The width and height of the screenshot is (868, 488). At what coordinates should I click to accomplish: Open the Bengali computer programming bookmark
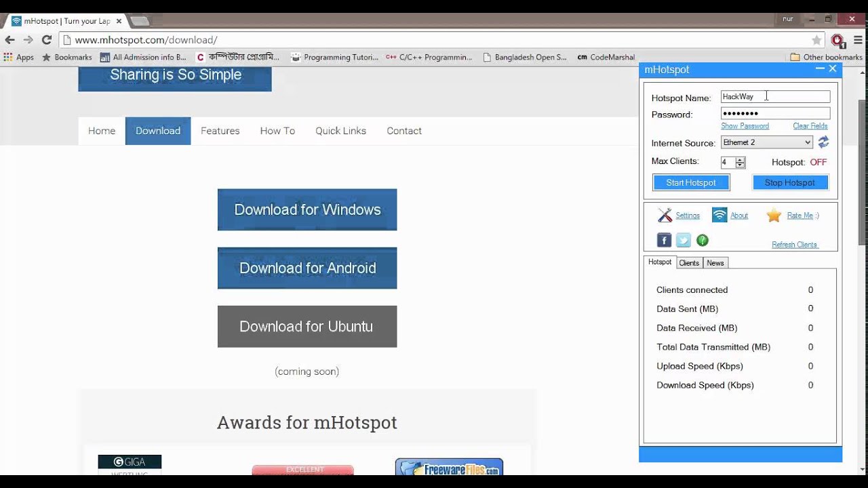(238, 58)
